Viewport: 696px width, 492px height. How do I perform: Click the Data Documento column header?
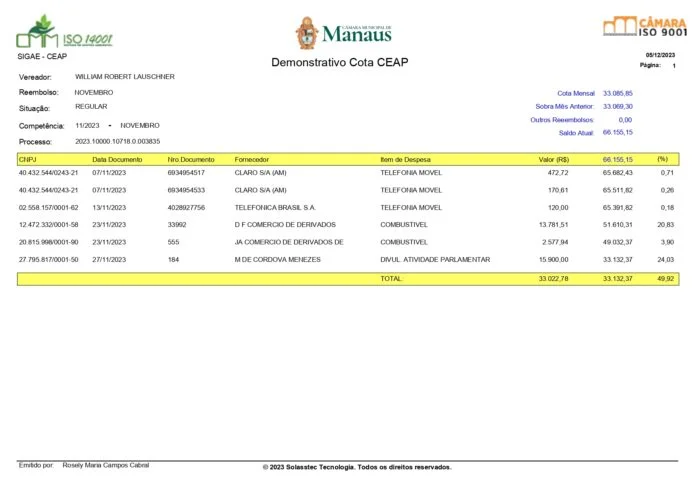coord(117,159)
